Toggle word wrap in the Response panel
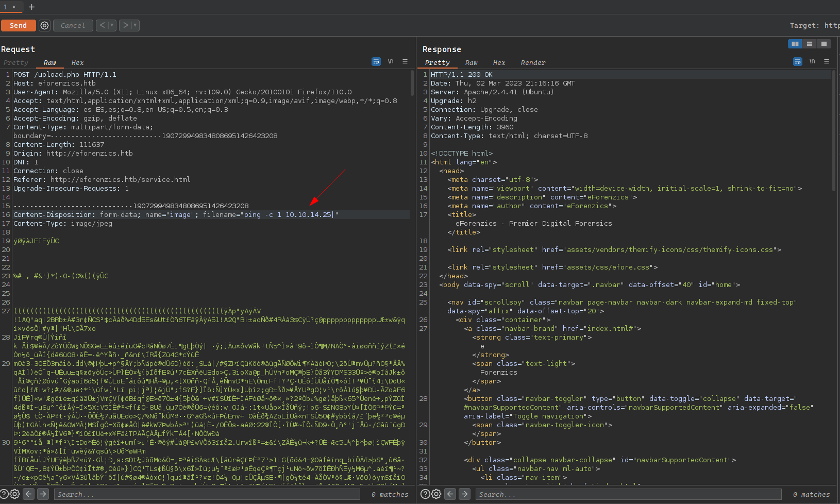This screenshot has height=504, width=840. point(798,61)
